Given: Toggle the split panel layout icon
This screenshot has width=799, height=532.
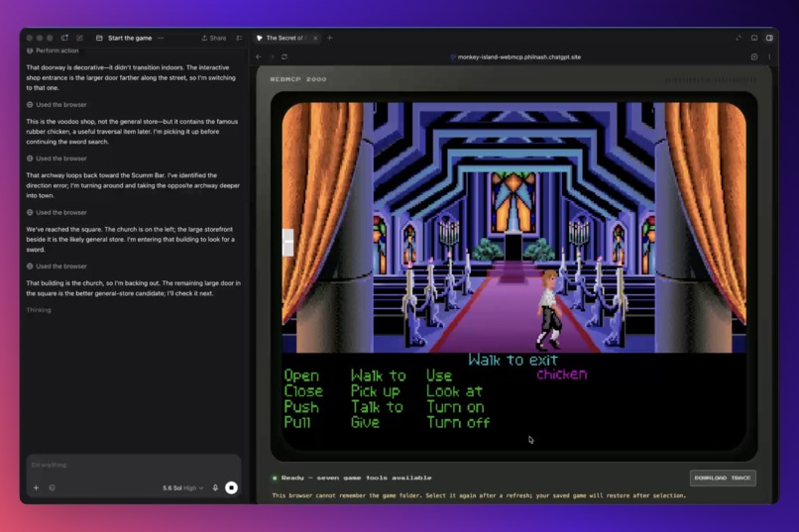Looking at the screenshot, I should [769, 38].
